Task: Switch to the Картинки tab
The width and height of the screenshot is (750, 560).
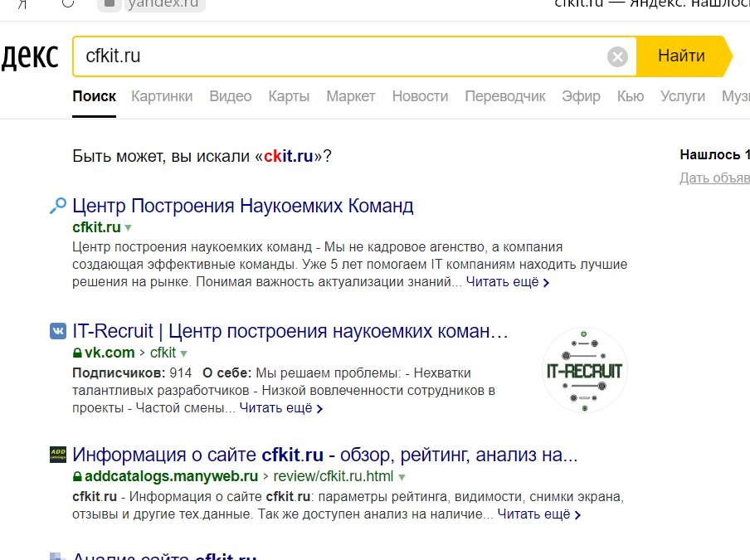Action: [162, 96]
